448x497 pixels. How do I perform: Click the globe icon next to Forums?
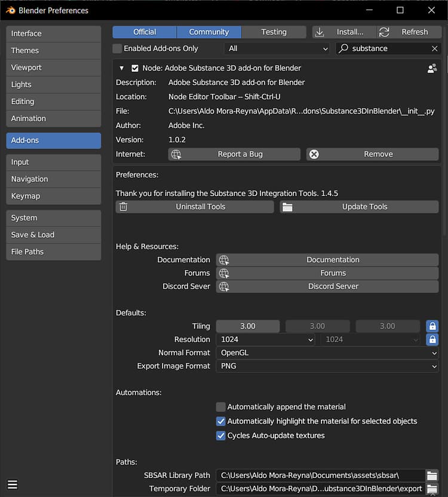click(x=224, y=273)
